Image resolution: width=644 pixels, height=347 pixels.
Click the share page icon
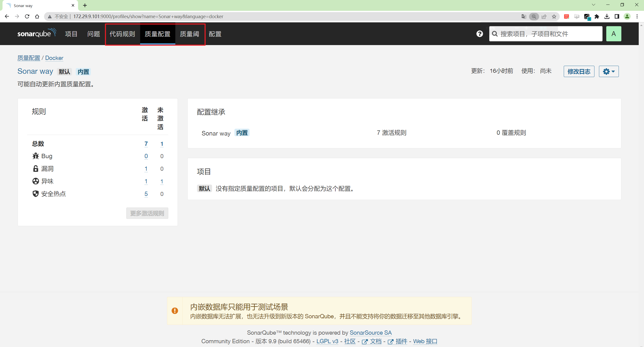(x=544, y=16)
